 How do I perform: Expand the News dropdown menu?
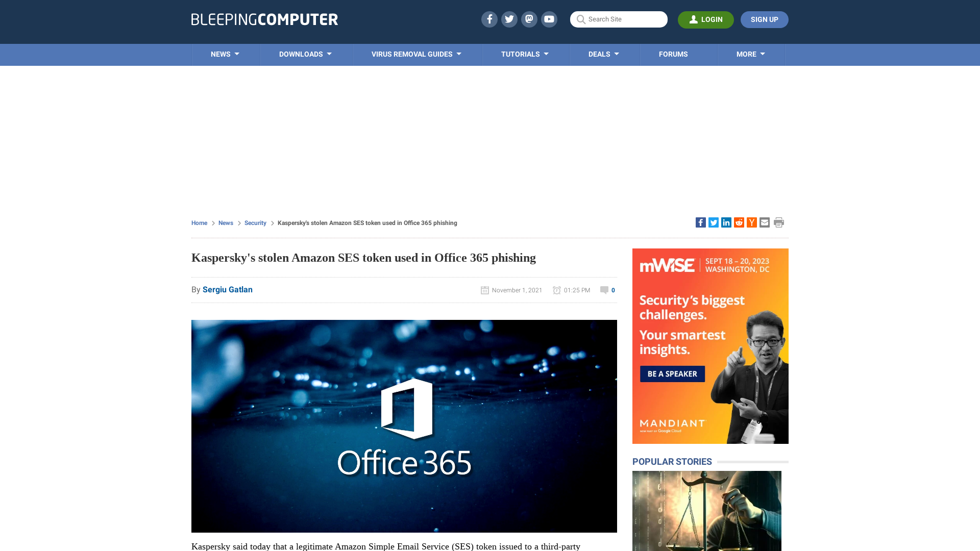(x=225, y=54)
